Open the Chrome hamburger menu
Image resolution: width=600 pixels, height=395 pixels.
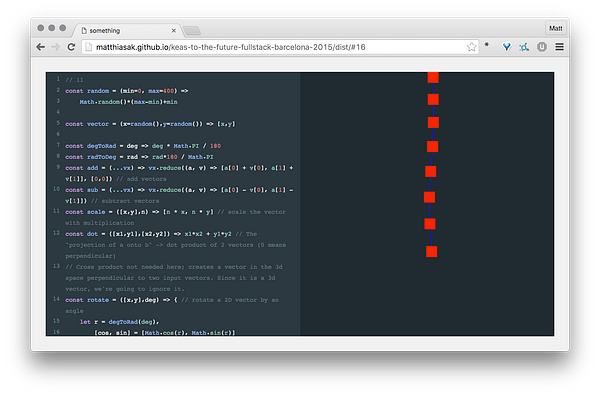coord(559,47)
